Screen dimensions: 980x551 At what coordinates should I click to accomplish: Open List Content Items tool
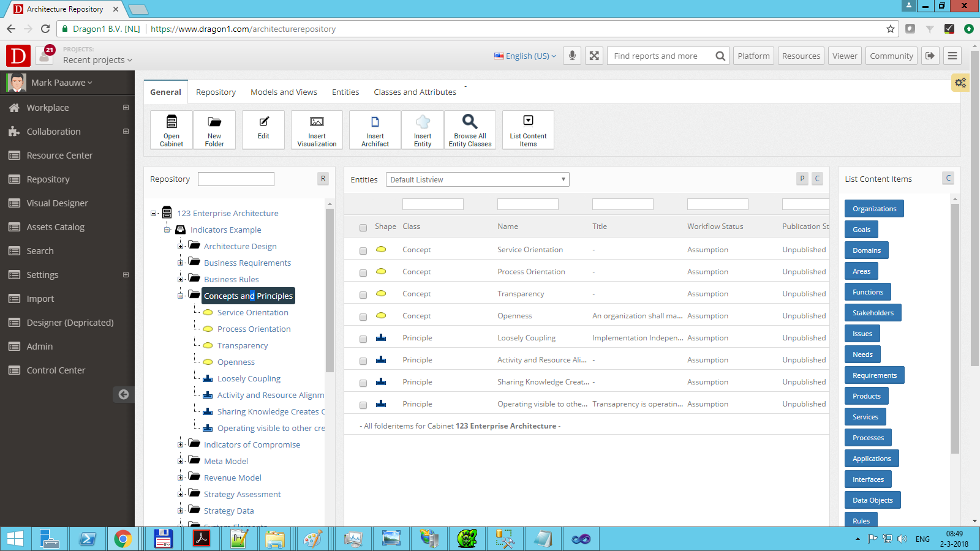[528, 130]
